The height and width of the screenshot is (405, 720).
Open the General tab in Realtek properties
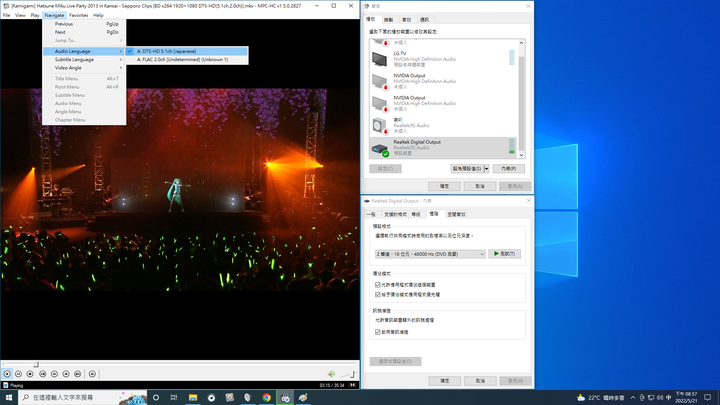tap(371, 214)
